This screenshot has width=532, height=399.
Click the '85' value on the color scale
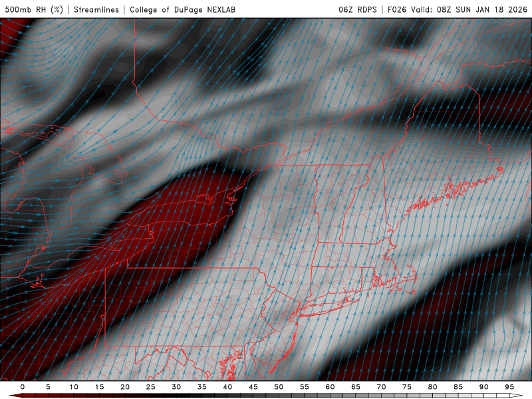(458, 387)
